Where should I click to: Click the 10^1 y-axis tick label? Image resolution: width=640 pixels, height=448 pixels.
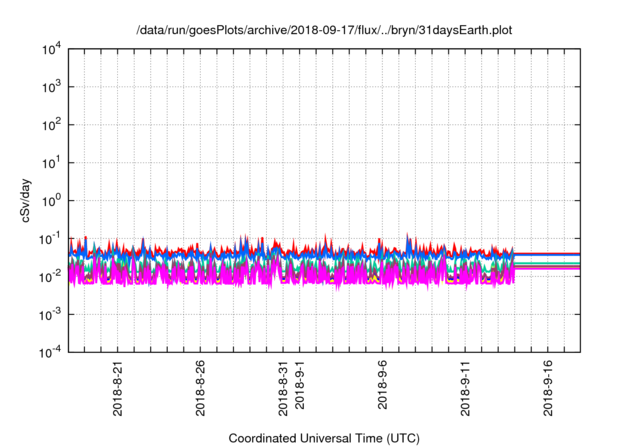click(x=52, y=162)
